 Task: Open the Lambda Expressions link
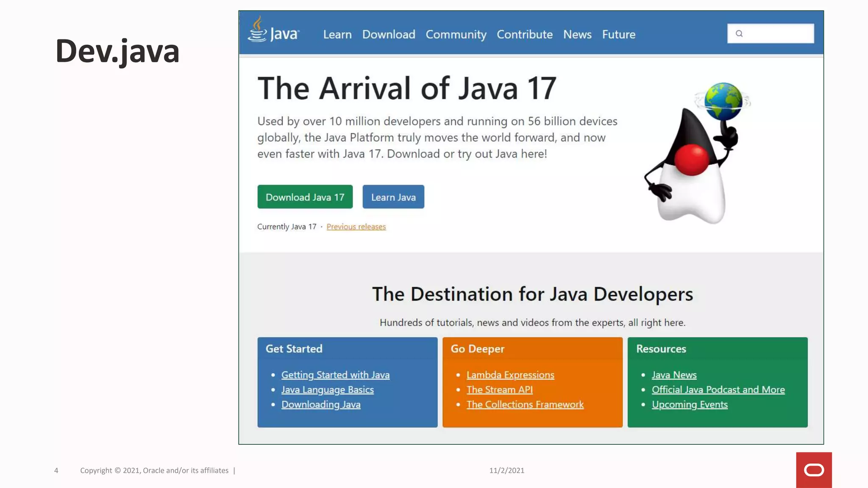click(x=510, y=375)
